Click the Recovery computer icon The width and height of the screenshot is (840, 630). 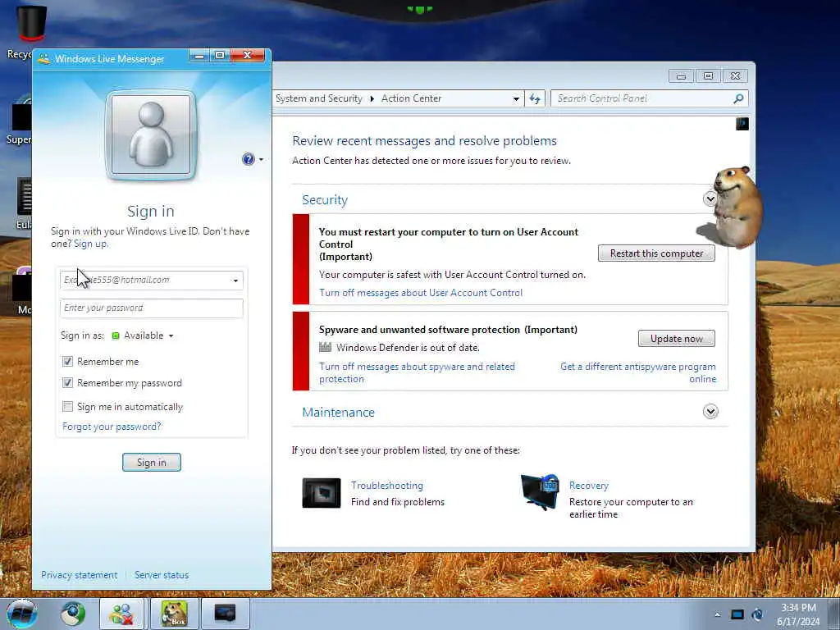(x=540, y=492)
